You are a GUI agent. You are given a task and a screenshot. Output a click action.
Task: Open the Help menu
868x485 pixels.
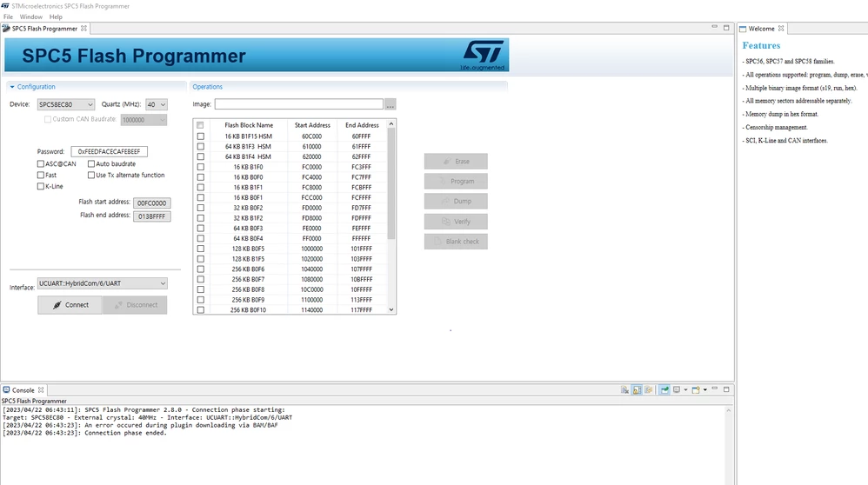pyautogui.click(x=56, y=17)
